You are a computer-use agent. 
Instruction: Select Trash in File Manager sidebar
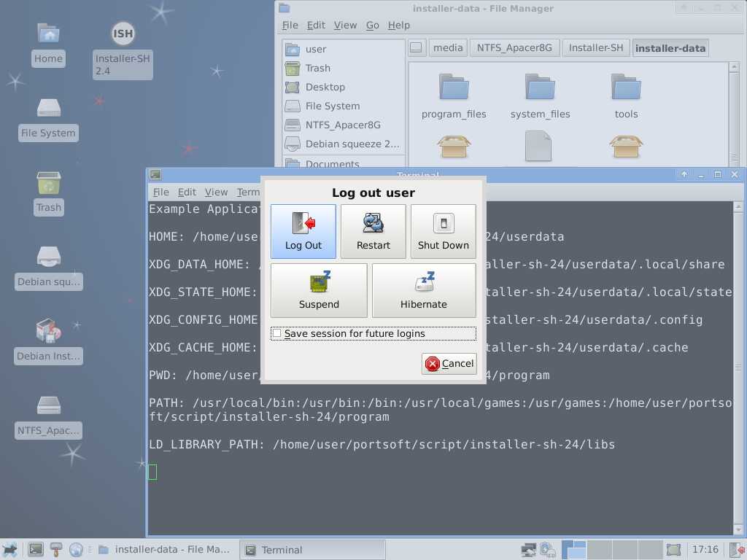pos(343,68)
